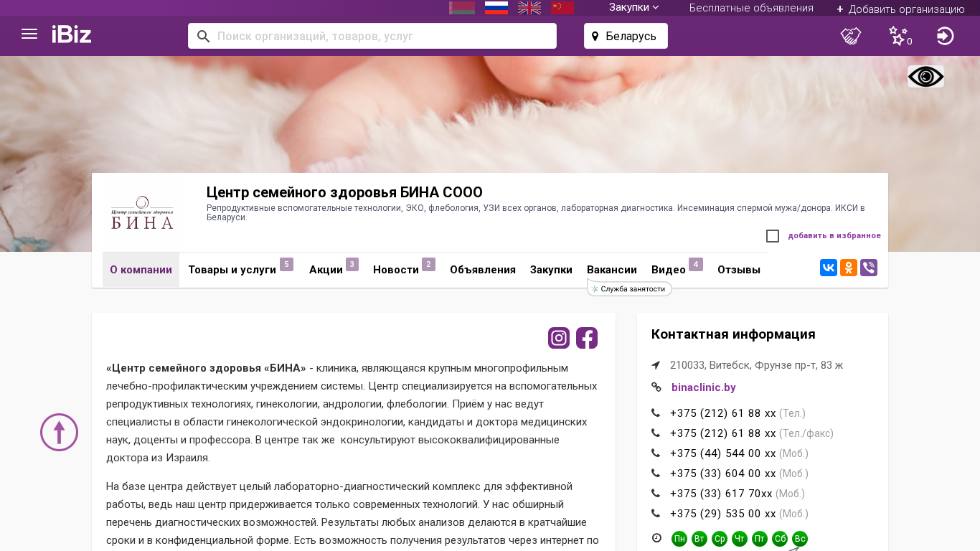Share the page via Viber
Viewport: 980px width, 551px height.
(x=869, y=268)
